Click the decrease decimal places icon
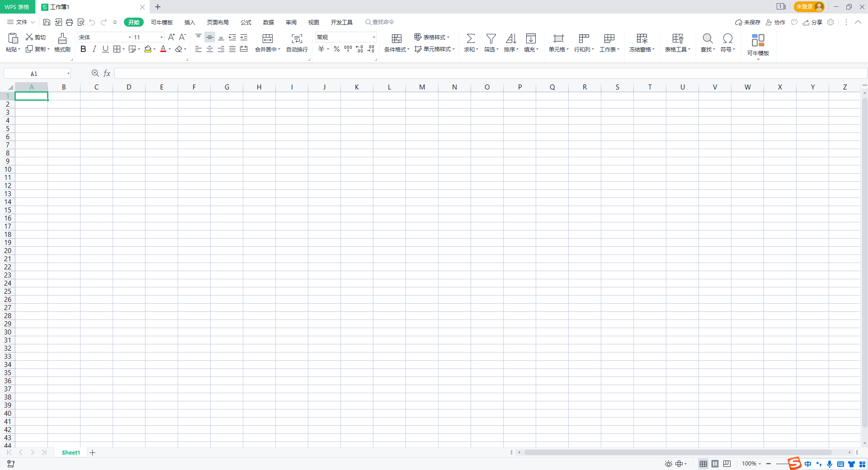 click(x=371, y=49)
